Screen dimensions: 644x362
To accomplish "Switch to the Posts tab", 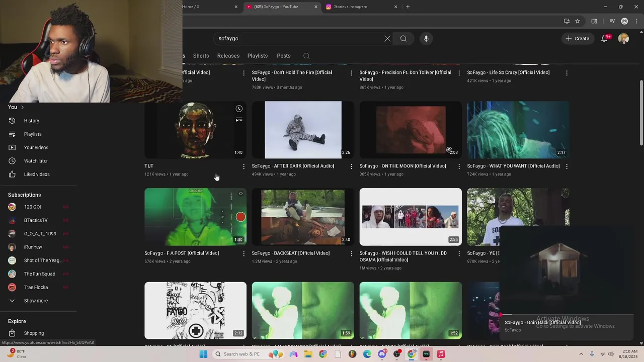I will (284, 56).
